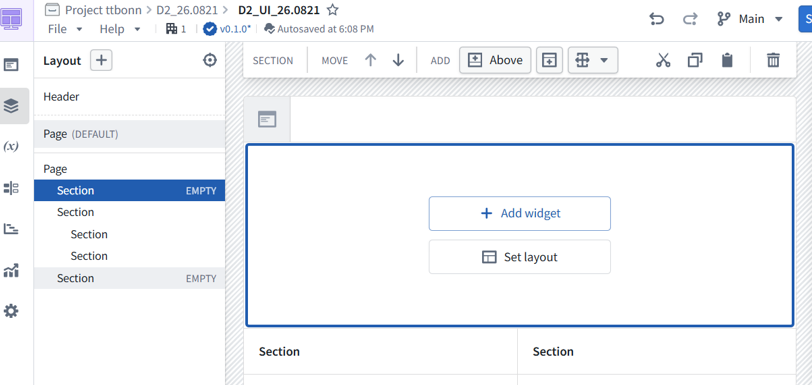Open the widgets list sidebar icon
The height and width of the screenshot is (385, 812).
tap(11, 188)
